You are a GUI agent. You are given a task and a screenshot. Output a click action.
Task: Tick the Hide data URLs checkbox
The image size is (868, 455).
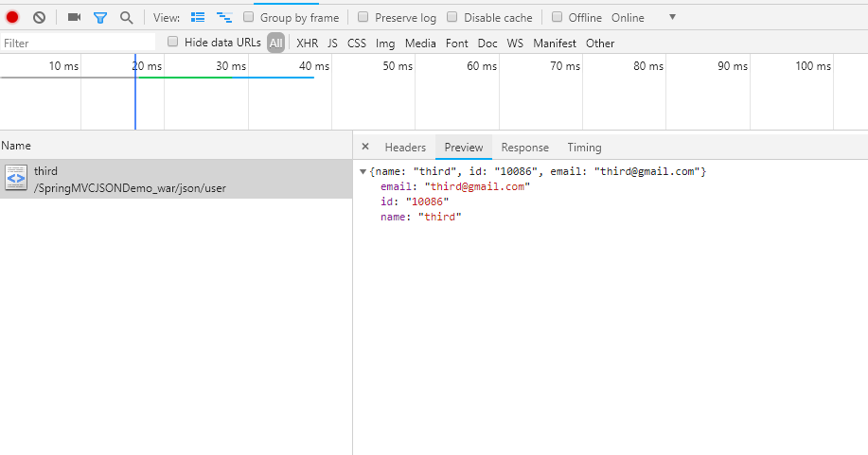tap(172, 42)
